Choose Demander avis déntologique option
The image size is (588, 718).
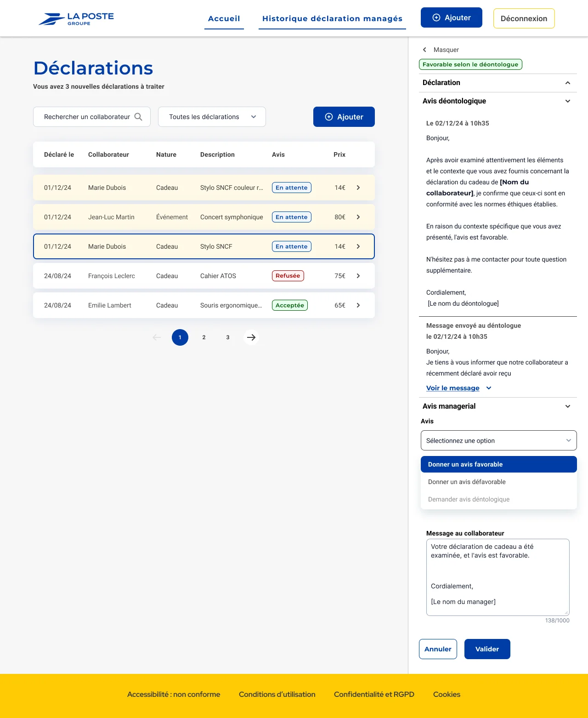tap(498, 499)
